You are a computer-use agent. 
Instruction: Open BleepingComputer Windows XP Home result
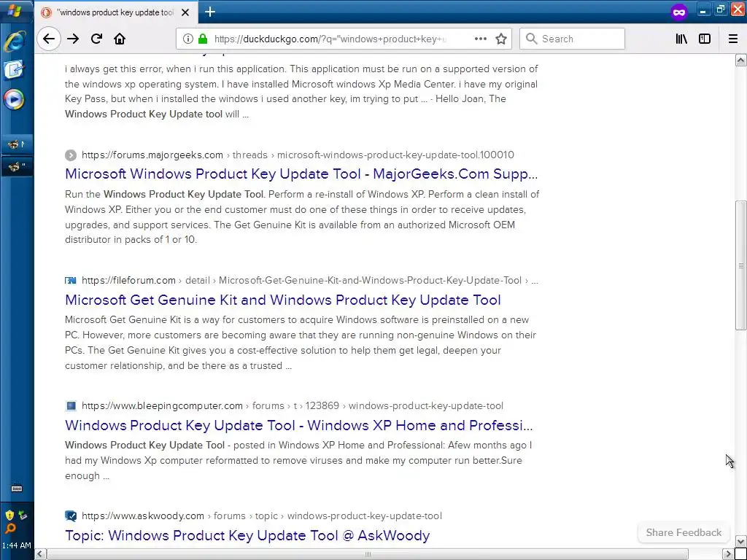[x=298, y=425]
